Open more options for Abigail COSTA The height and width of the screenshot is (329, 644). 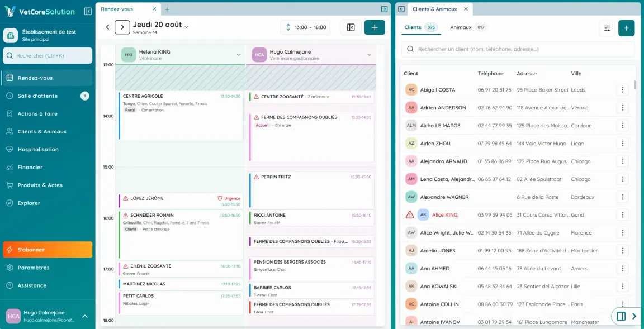623,90
